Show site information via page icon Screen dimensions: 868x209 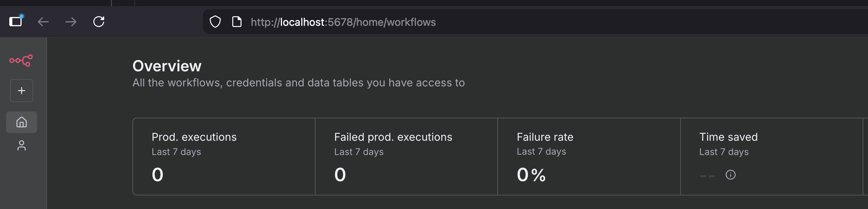pos(237,22)
